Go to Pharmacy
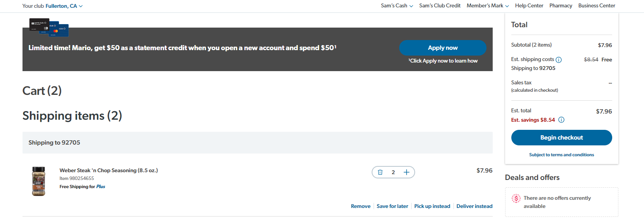 tap(561, 5)
